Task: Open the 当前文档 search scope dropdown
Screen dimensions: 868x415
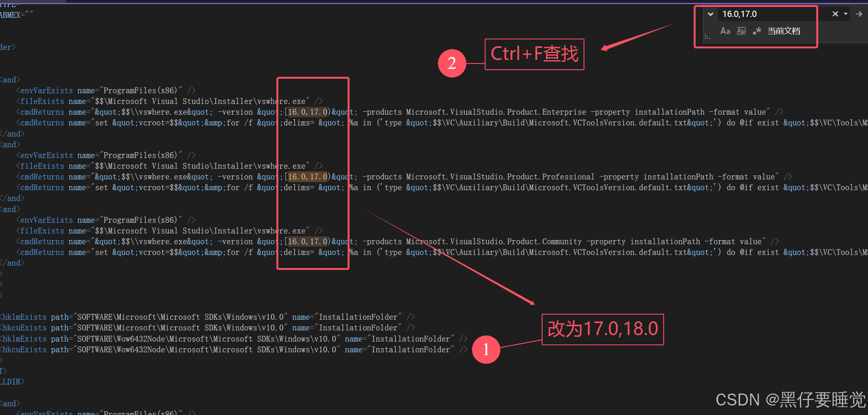Action: [x=783, y=31]
